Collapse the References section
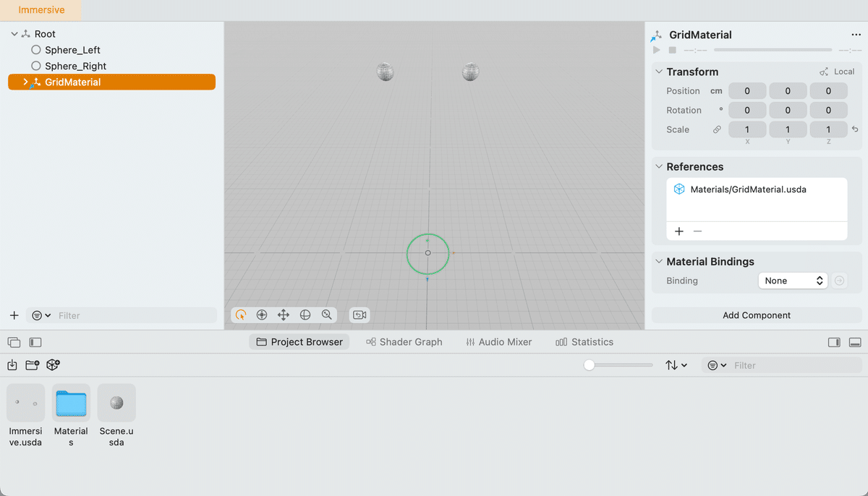Viewport: 868px width, 496px height. (x=659, y=166)
